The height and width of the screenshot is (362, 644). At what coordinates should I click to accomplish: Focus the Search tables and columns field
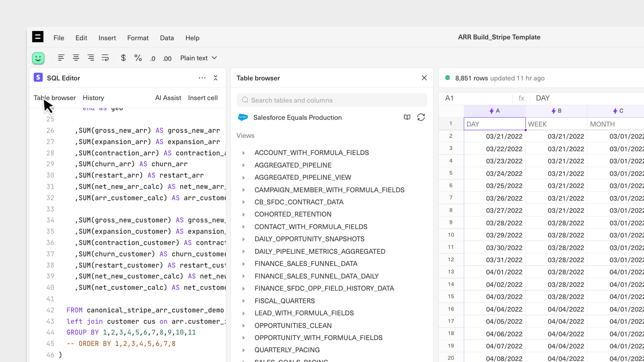(x=332, y=100)
